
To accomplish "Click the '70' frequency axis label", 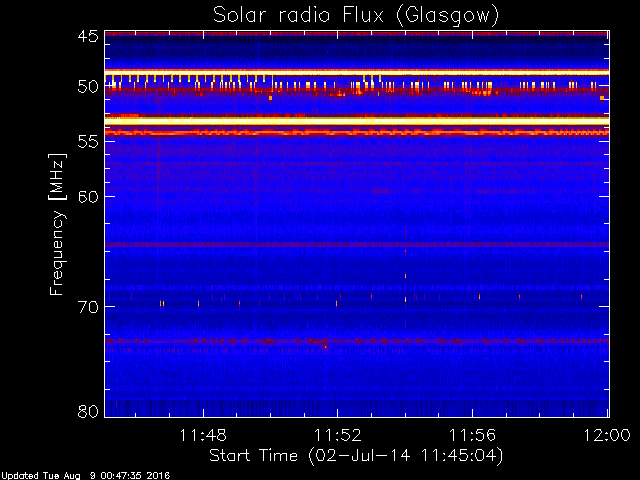I will (x=88, y=307).
